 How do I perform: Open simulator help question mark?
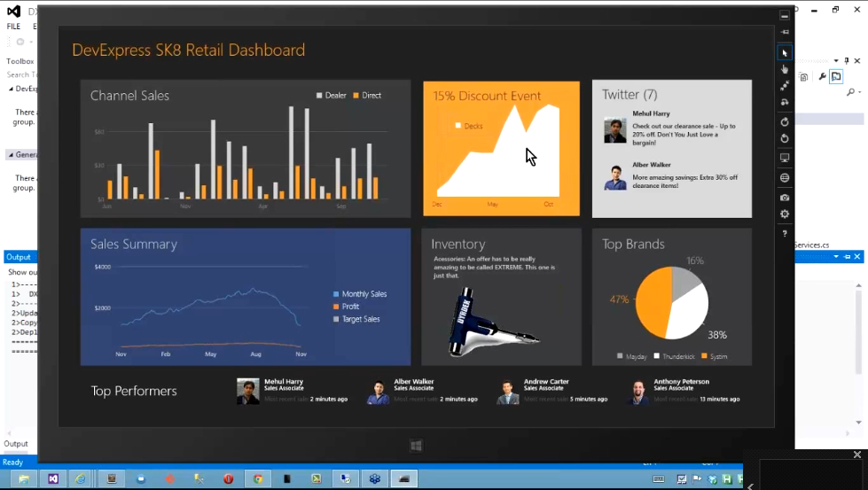point(785,234)
